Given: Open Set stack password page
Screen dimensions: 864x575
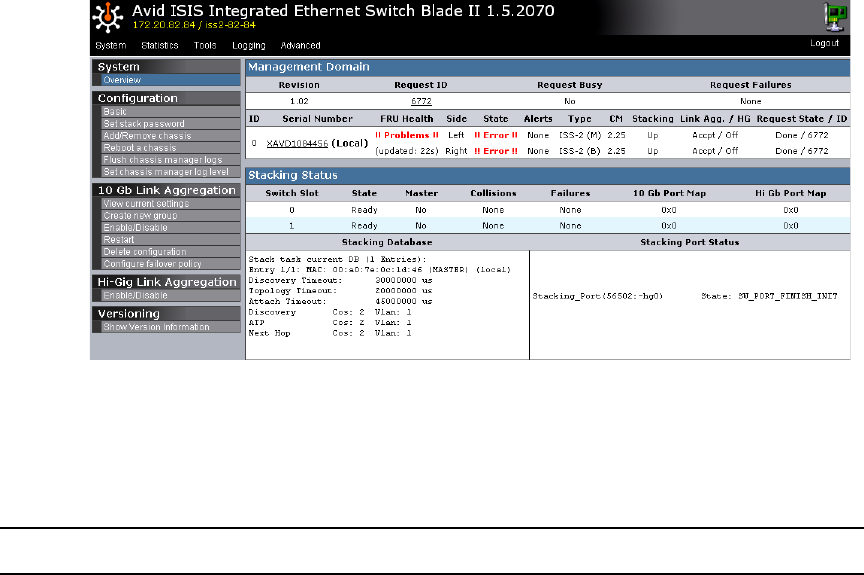Looking at the screenshot, I should [171, 124].
